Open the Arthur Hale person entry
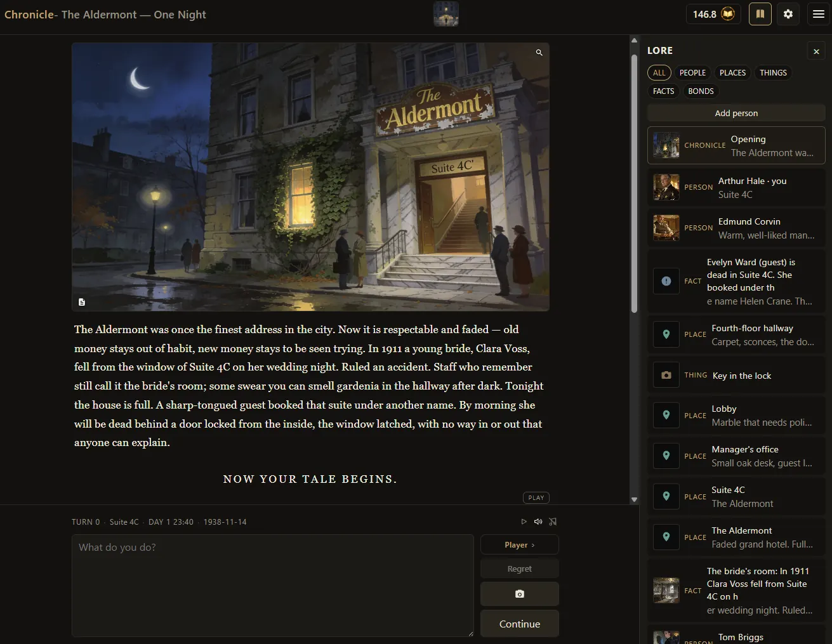Viewport: 832px width, 644px height. [x=736, y=187]
